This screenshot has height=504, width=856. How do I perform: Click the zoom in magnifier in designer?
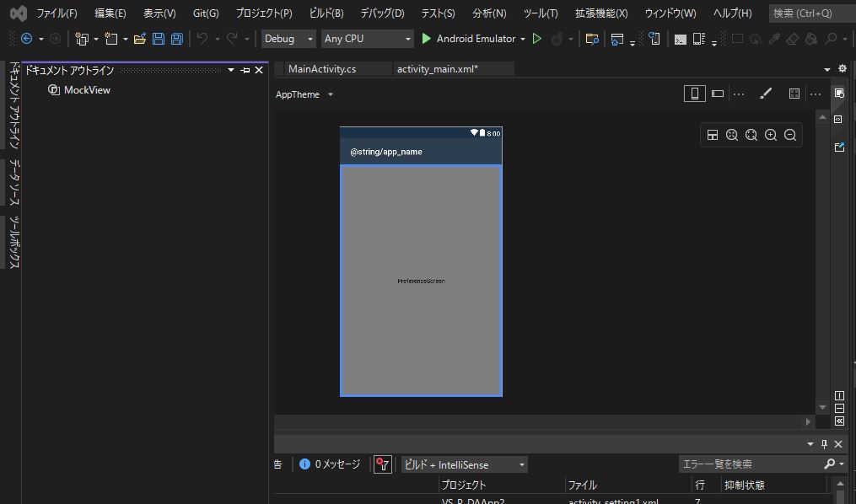[x=771, y=135]
